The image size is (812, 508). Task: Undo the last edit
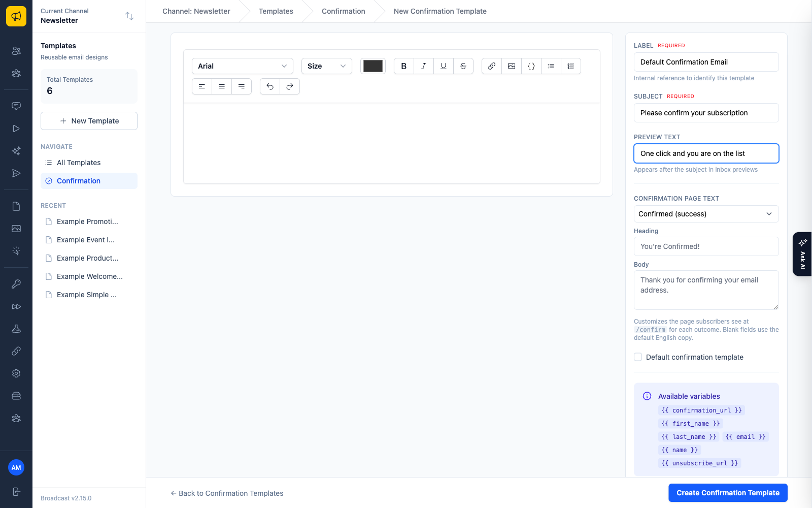coord(270,86)
